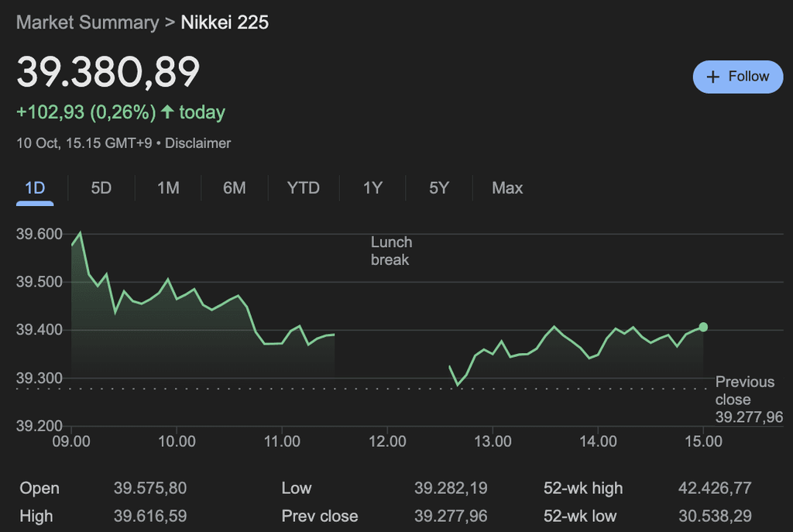Switch to the 5D chart tab
793x532 pixels.
[101, 188]
